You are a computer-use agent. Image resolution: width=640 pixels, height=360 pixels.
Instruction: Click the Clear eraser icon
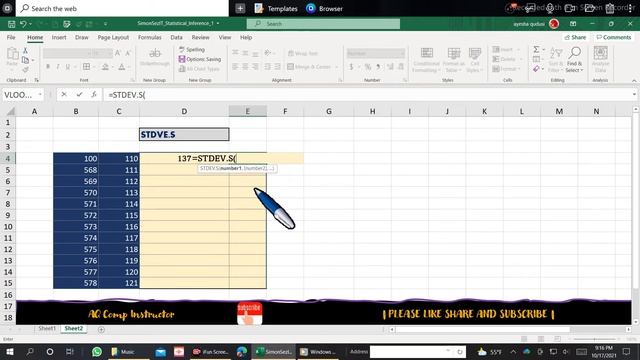(536, 69)
